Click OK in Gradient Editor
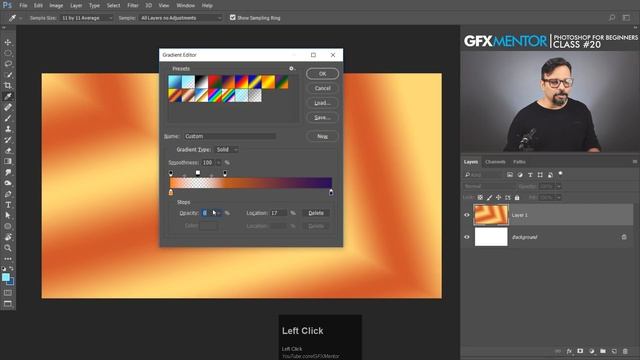Image resolution: width=640 pixels, height=360 pixels. click(x=322, y=74)
